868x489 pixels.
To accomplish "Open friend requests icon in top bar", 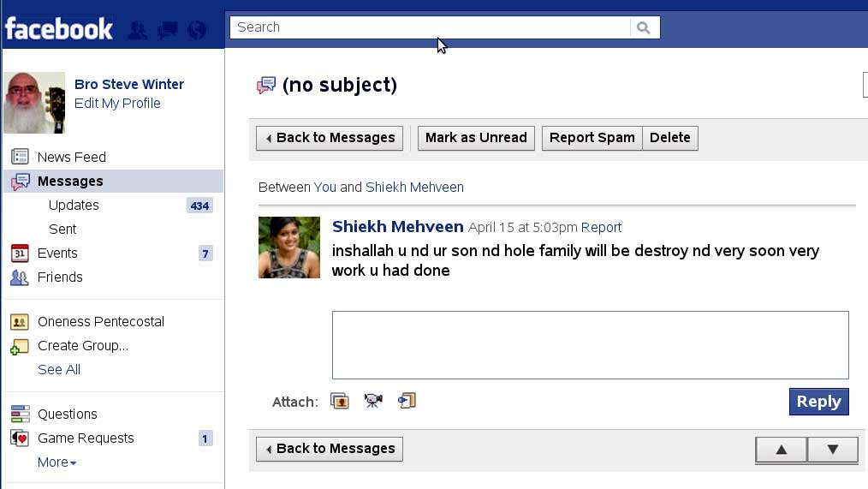I will [x=137, y=30].
